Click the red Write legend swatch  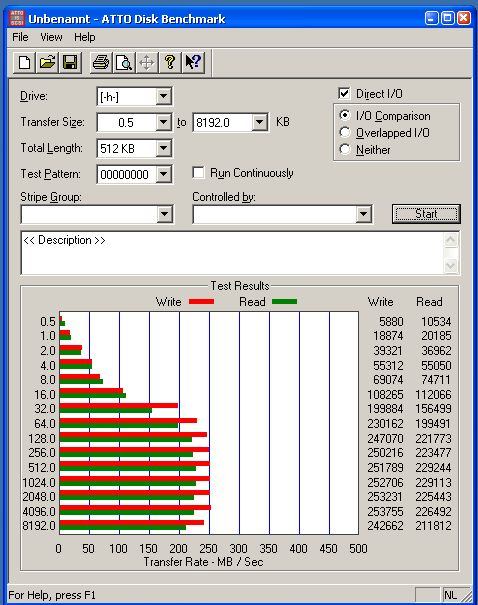tap(201, 301)
